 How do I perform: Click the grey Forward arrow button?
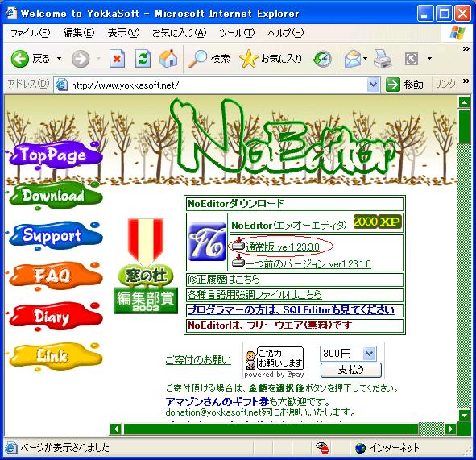81,59
